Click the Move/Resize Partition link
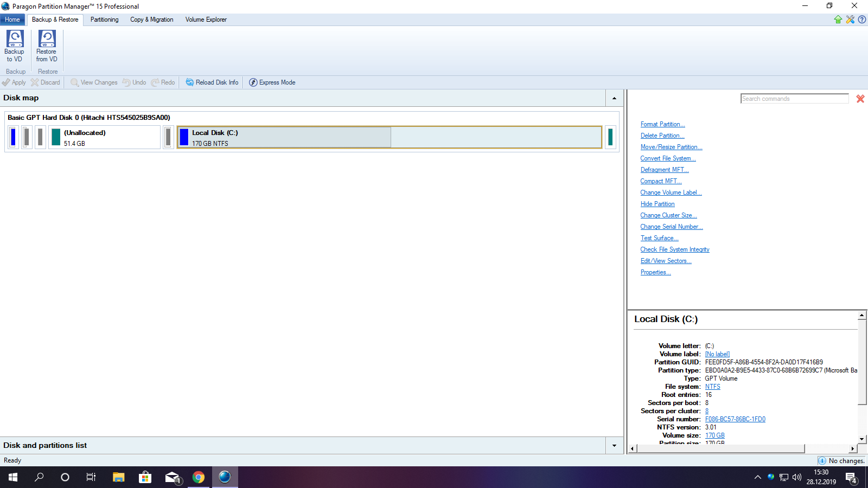This screenshot has width=868, height=488. tap(671, 147)
